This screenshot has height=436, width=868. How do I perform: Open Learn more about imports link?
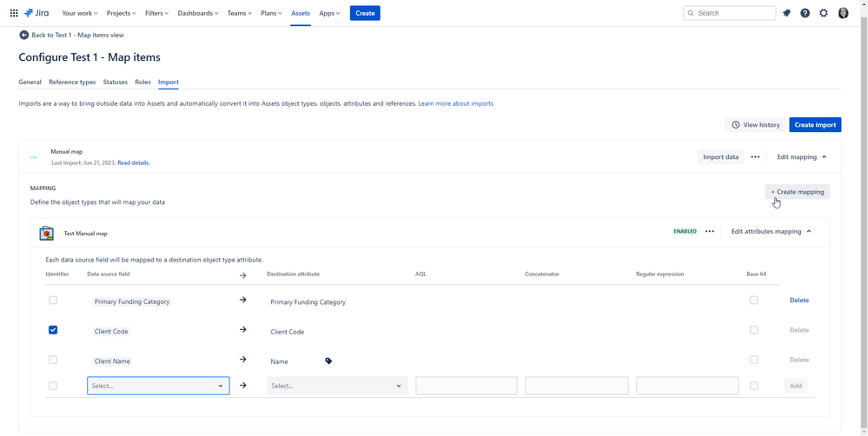pyautogui.click(x=455, y=103)
